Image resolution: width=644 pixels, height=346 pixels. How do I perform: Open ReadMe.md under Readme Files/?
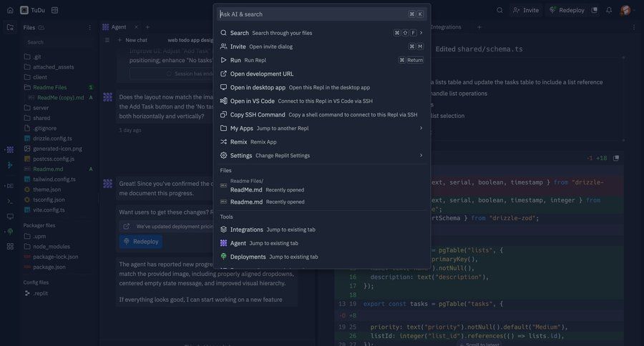(x=322, y=186)
